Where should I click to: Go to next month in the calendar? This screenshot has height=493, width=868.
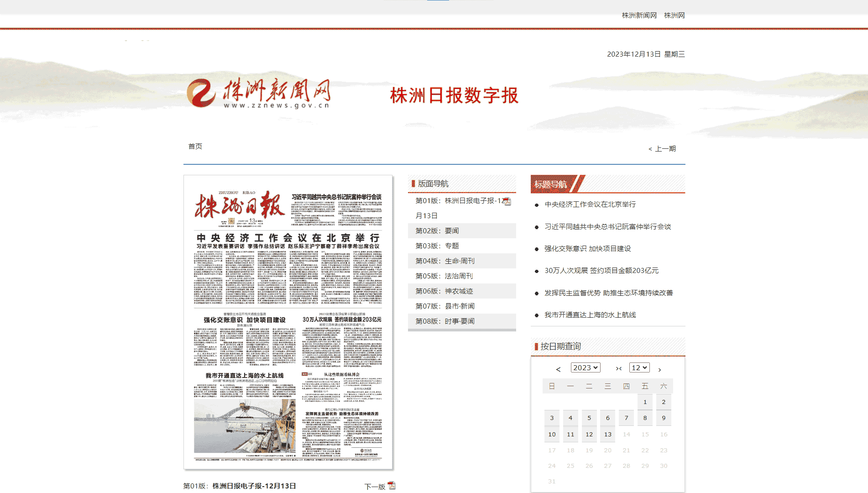pyautogui.click(x=659, y=369)
